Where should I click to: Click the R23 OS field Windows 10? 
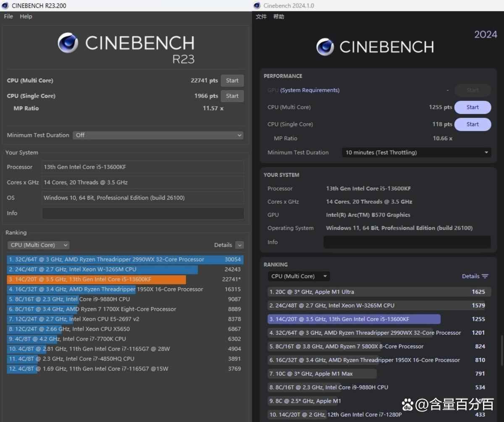[x=143, y=198]
